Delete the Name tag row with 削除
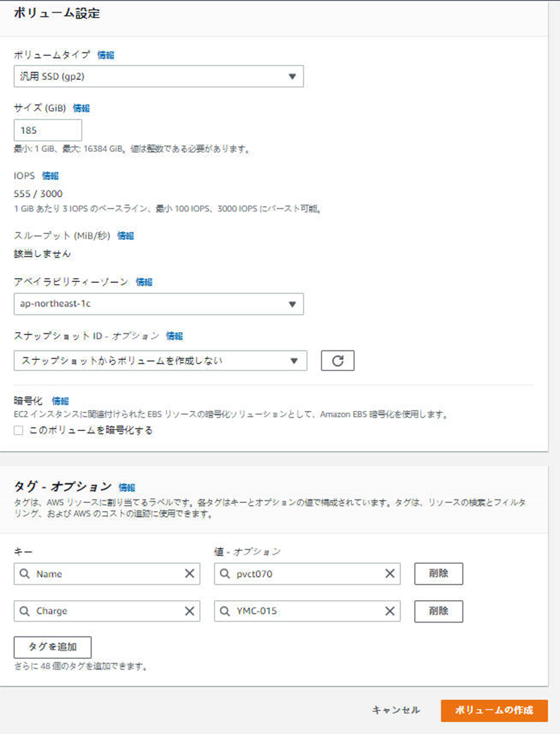560x734 pixels. pos(438,574)
